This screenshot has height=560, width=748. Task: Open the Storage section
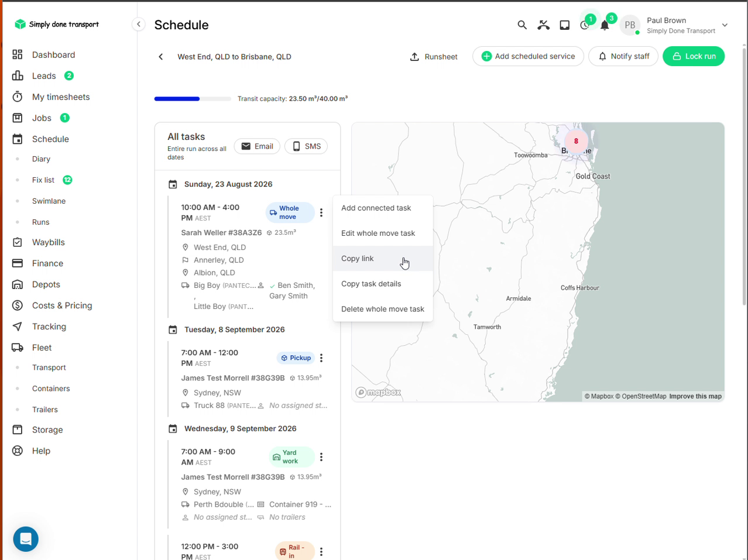(x=47, y=430)
